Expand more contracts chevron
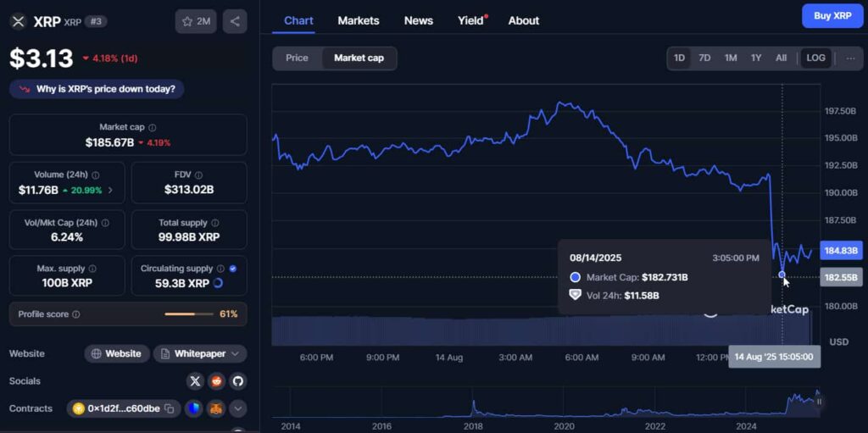Screen dimensions: 868x433 click(237, 408)
